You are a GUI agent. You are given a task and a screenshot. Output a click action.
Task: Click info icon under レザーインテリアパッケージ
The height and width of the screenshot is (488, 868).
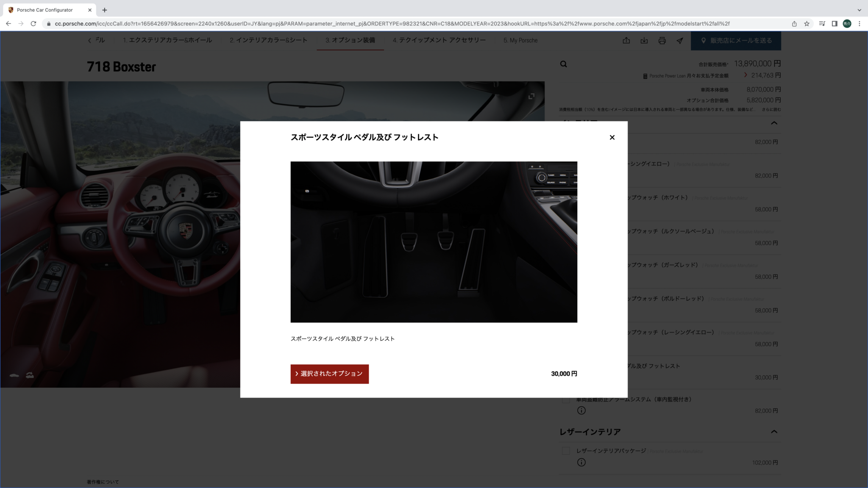click(x=581, y=462)
